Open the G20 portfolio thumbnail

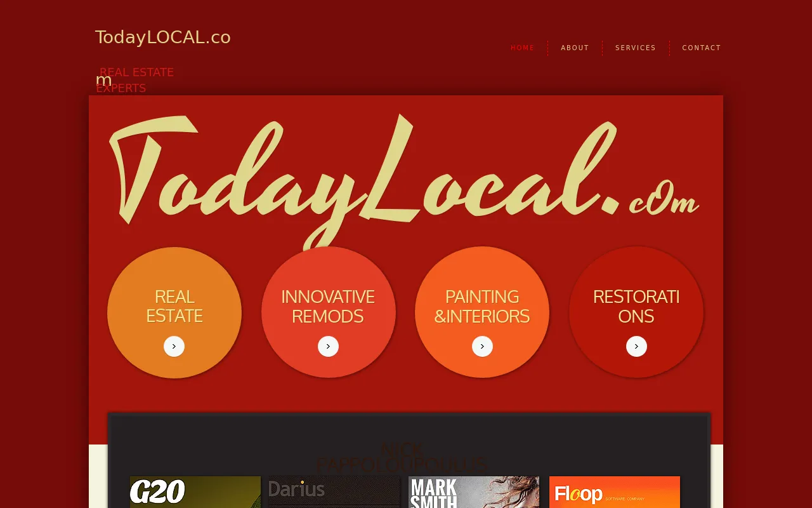click(195, 492)
